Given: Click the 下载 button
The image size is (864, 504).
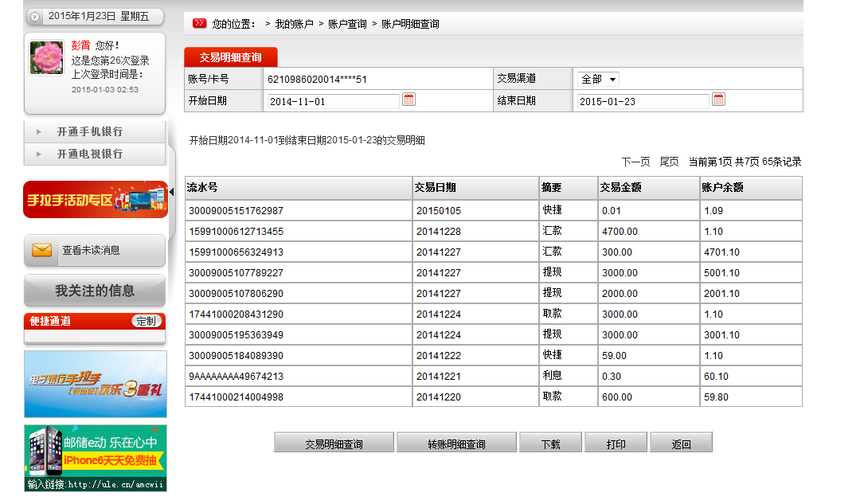Looking at the screenshot, I should pyautogui.click(x=550, y=443).
